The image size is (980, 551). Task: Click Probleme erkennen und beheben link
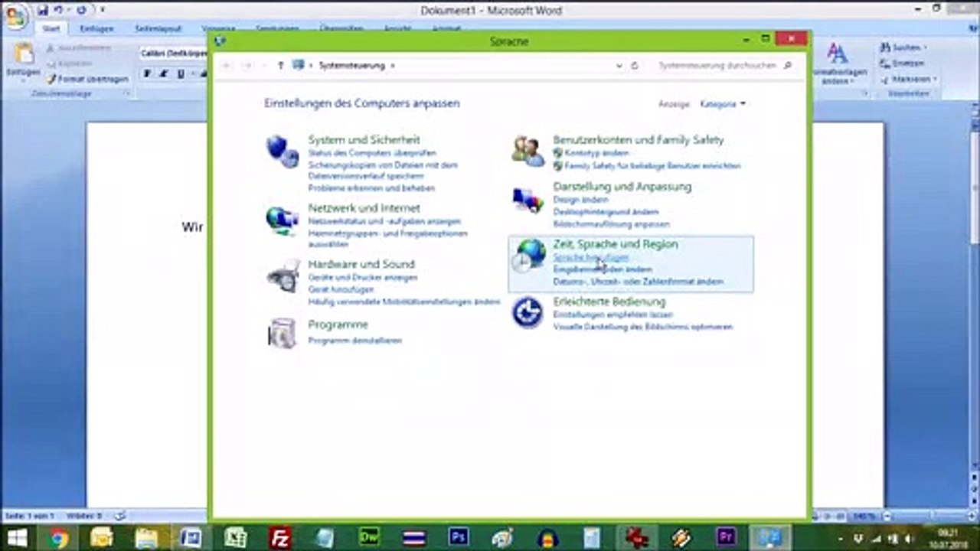371,188
